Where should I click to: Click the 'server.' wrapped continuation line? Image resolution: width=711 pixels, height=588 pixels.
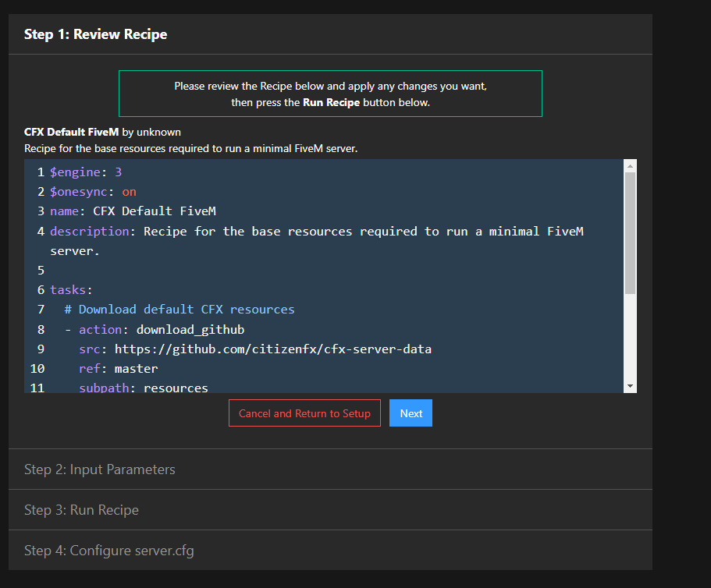coord(75,251)
